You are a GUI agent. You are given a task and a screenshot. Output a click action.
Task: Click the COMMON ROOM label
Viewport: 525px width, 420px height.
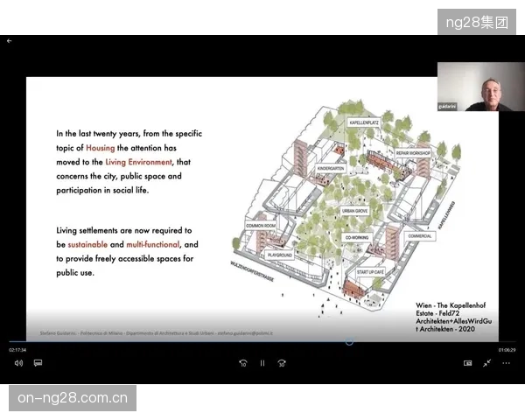pos(261,226)
